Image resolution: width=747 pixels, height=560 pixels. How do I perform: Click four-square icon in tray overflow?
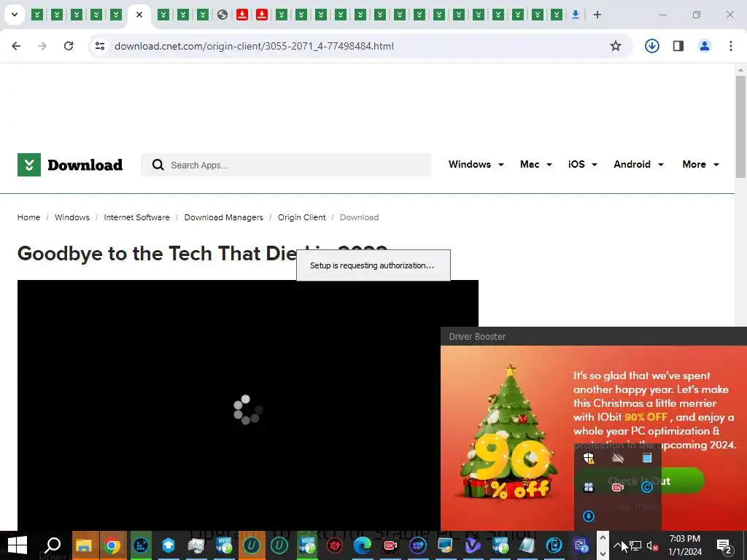pyautogui.click(x=589, y=487)
